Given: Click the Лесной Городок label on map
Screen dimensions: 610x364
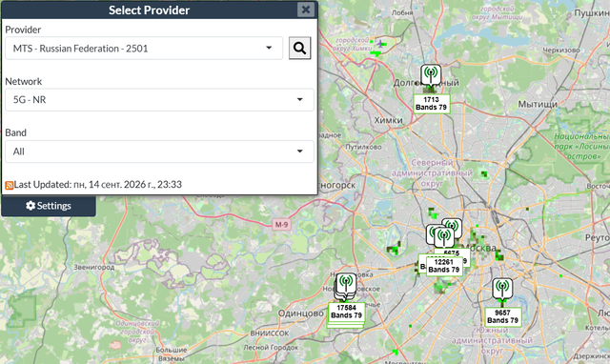Looking at the screenshot, I should [x=271, y=347].
